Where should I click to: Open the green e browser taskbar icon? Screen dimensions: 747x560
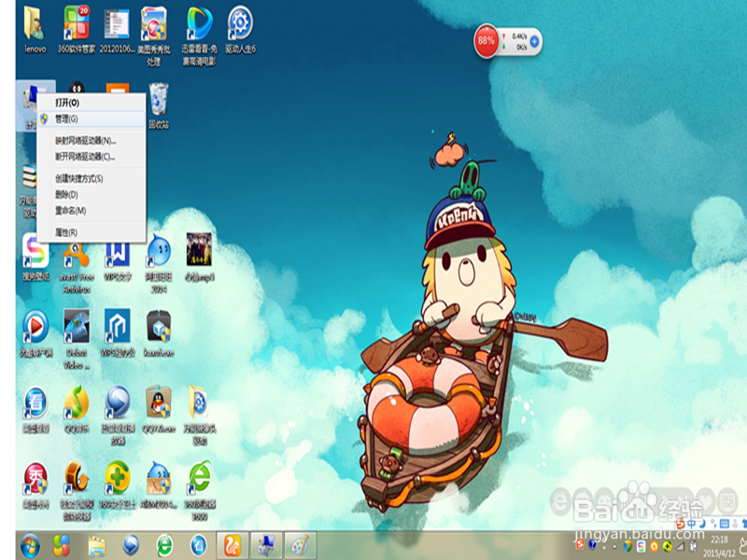pos(165,546)
